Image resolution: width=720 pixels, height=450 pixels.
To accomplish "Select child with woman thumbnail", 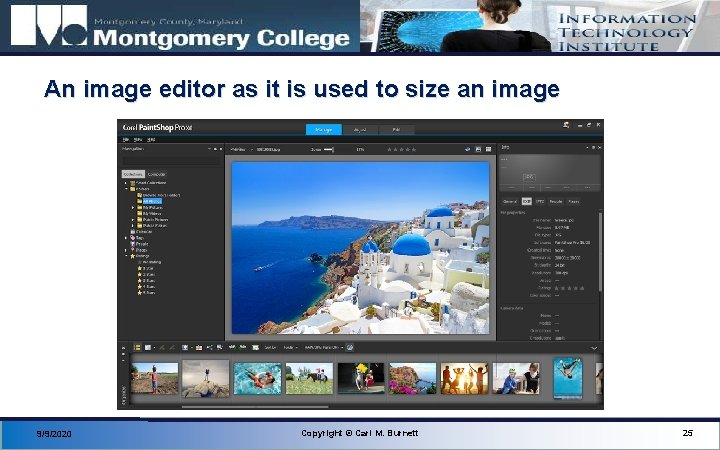I will [516, 378].
